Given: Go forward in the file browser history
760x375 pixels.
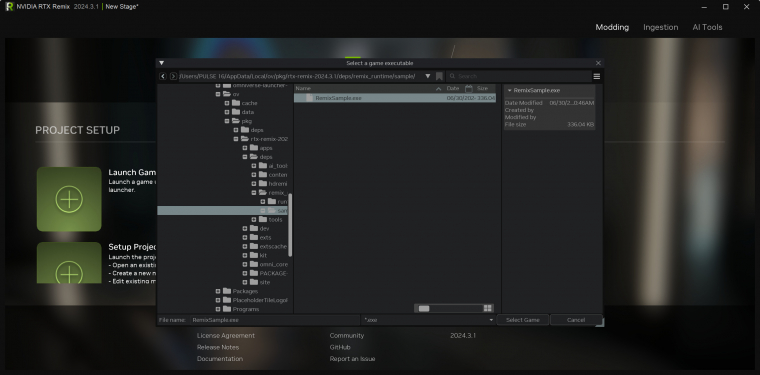Looking at the screenshot, I should coord(173,76).
